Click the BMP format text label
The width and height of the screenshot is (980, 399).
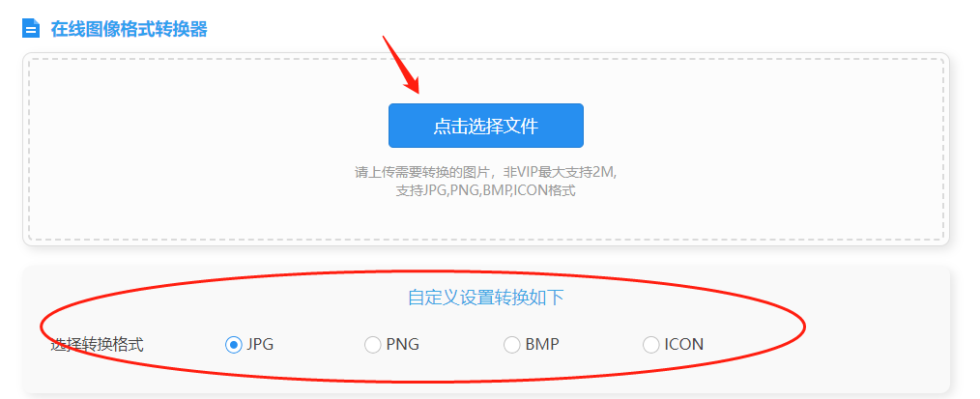542,344
